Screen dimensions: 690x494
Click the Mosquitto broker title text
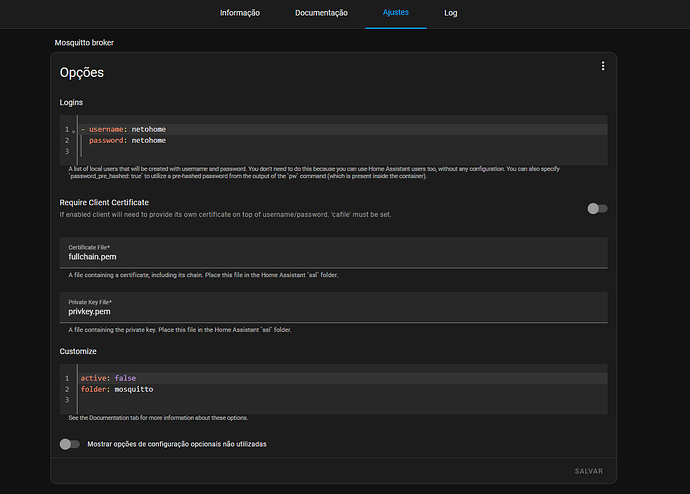(84, 43)
